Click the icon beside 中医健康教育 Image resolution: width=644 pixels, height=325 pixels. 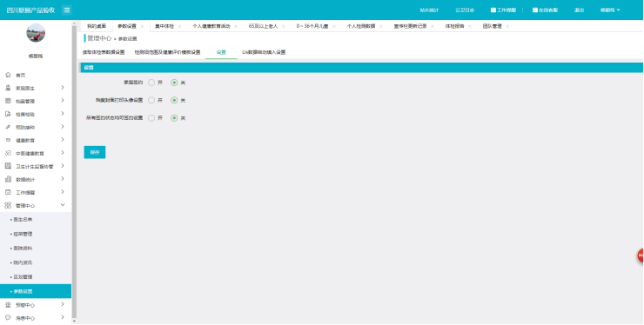click(x=8, y=153)
